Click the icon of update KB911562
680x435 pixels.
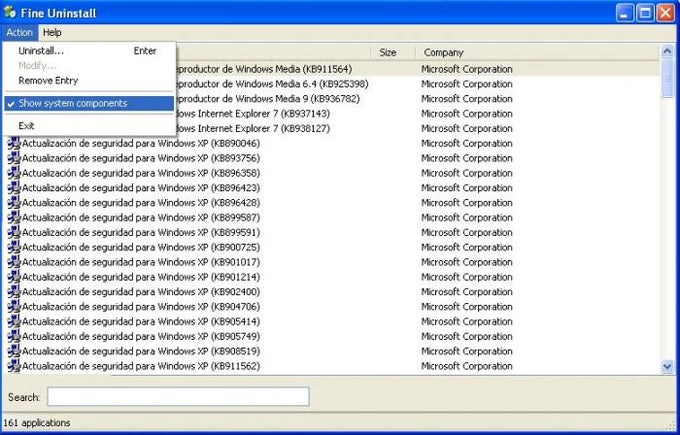pos(14,366)
